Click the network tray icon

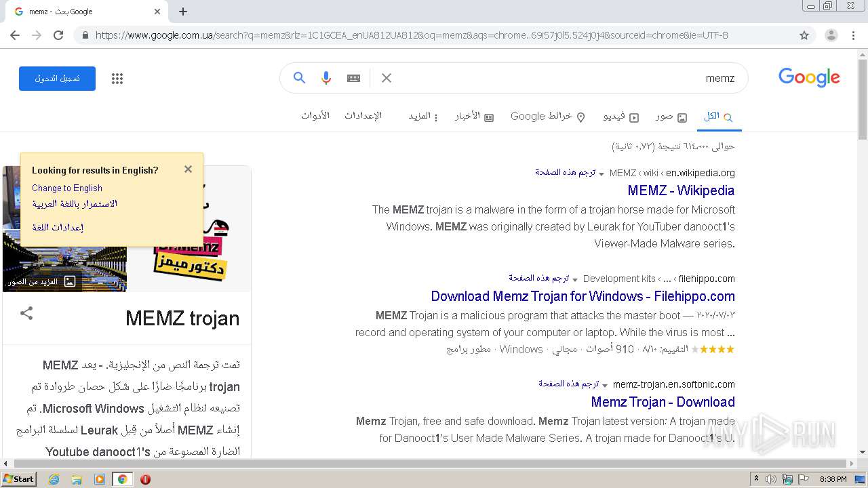click(x=787, y=479)
